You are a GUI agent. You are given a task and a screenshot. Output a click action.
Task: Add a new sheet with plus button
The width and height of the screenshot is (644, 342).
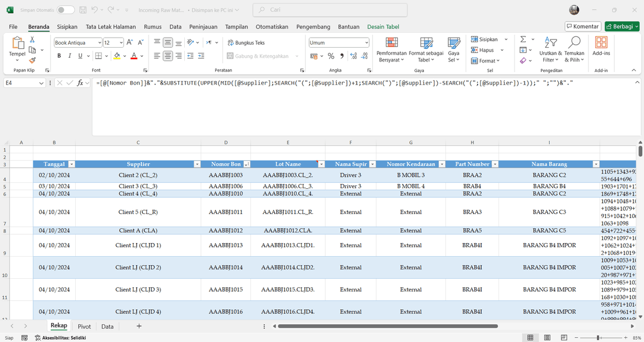click(x=139, y=326)
